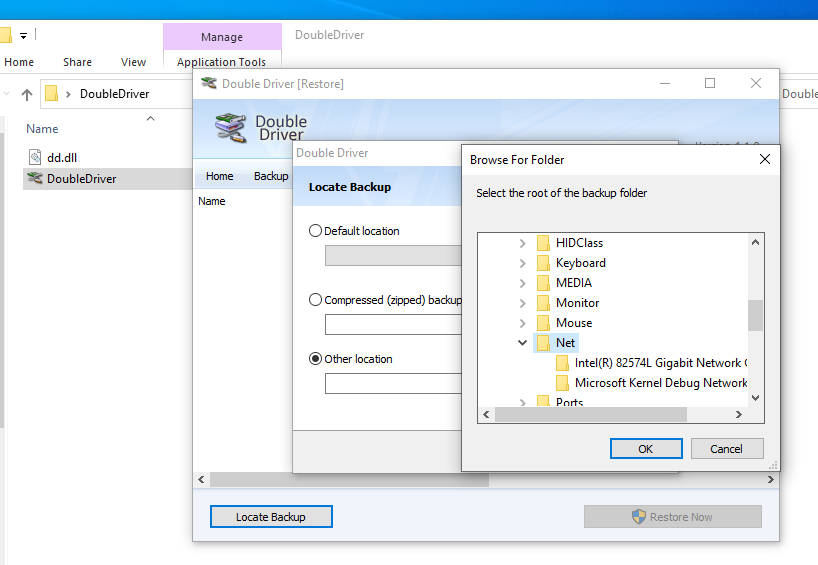Click folder tree scroll up arrow
Image resolution: width=818 pixels, height=565 pixels.
click(755, 242)
